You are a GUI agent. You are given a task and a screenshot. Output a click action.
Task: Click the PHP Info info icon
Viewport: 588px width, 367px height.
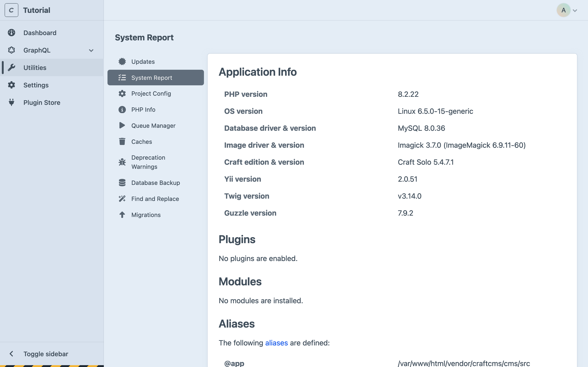coord(122,109)
